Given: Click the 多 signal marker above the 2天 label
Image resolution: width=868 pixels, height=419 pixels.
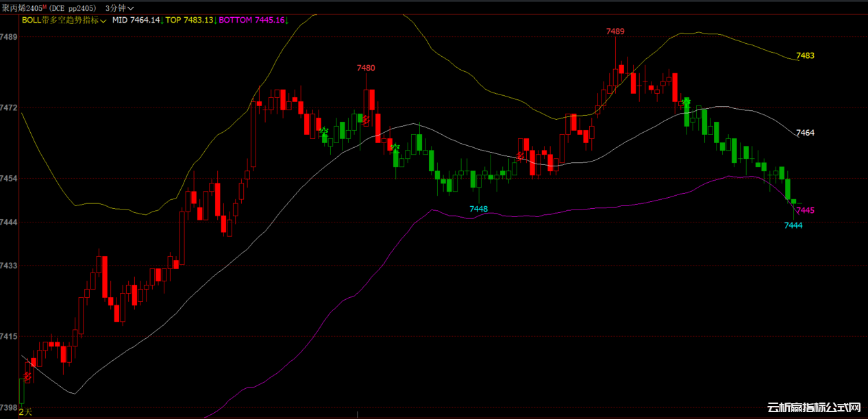Looking at the screenshot, I should pyautogui.click(x=27, y=377).
